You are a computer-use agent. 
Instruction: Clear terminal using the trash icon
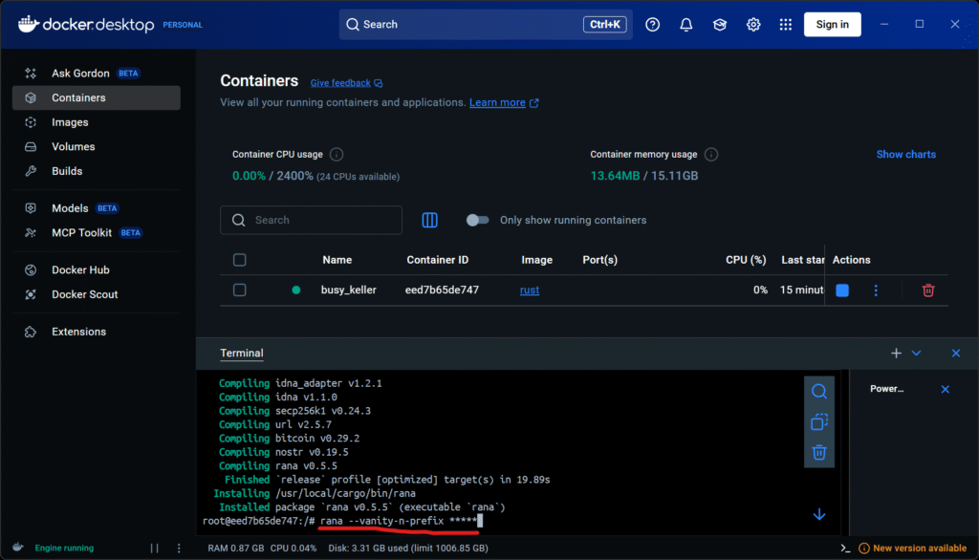[x=819, y=452]
